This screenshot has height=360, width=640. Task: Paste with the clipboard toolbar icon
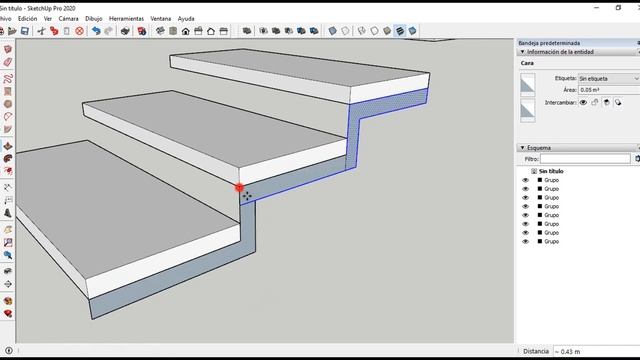[x=67, y=31]
